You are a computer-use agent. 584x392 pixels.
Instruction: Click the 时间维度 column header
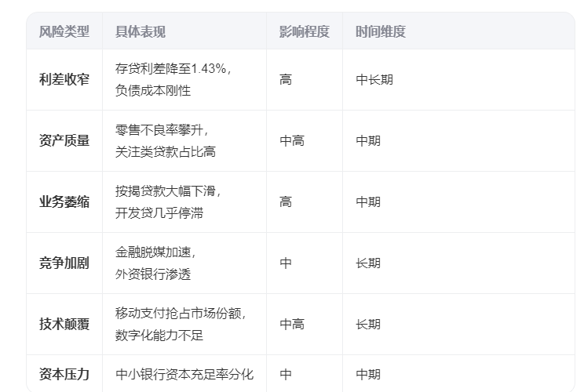[380, 31]
